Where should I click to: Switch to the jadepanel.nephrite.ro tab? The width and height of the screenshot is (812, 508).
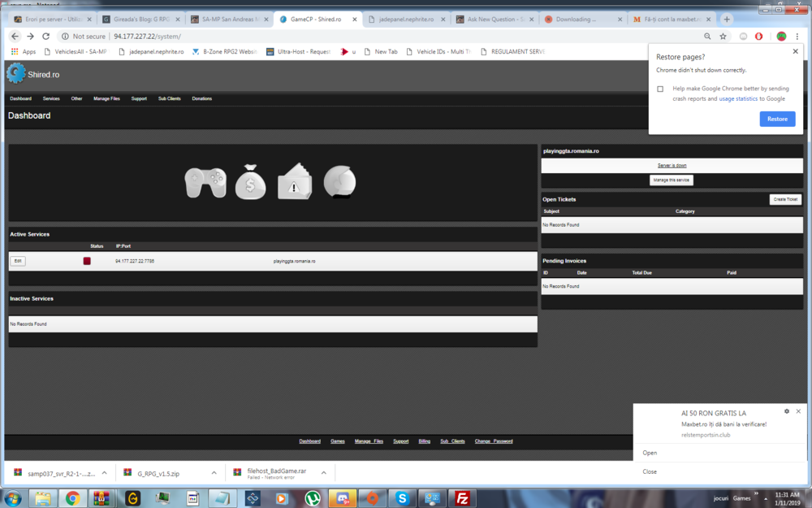(x=406, y=20)
